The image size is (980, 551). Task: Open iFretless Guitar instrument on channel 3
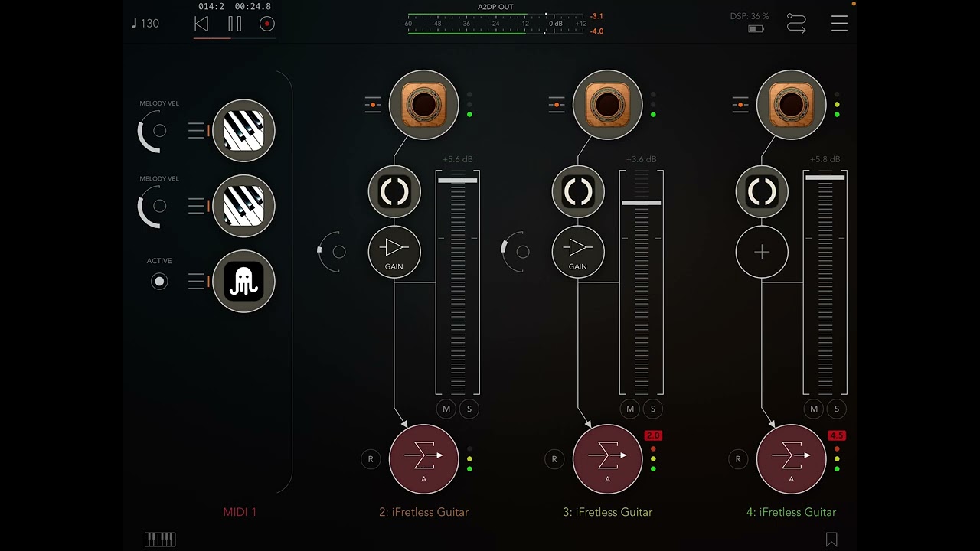coord(608,105)
